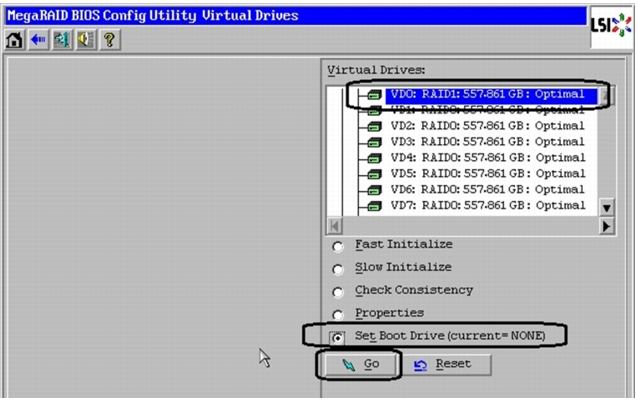
Task: Go to the Home screen icon
Action: [x=14, y=40]
